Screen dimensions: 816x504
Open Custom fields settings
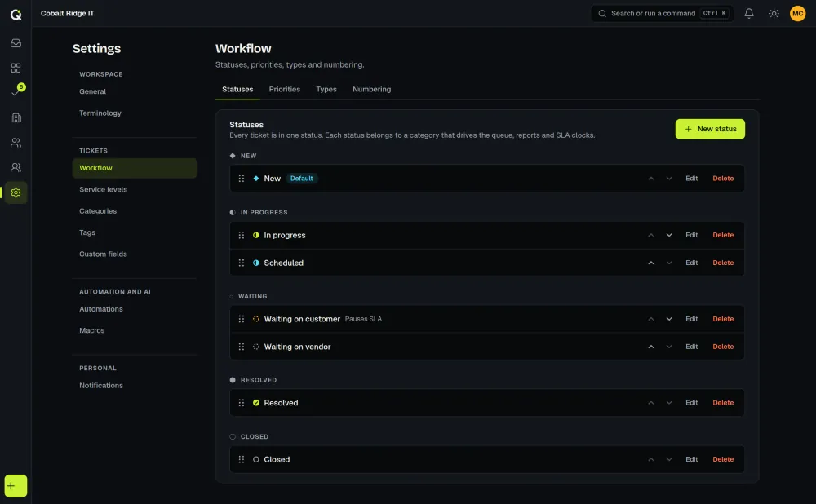(x=135, y=254)
